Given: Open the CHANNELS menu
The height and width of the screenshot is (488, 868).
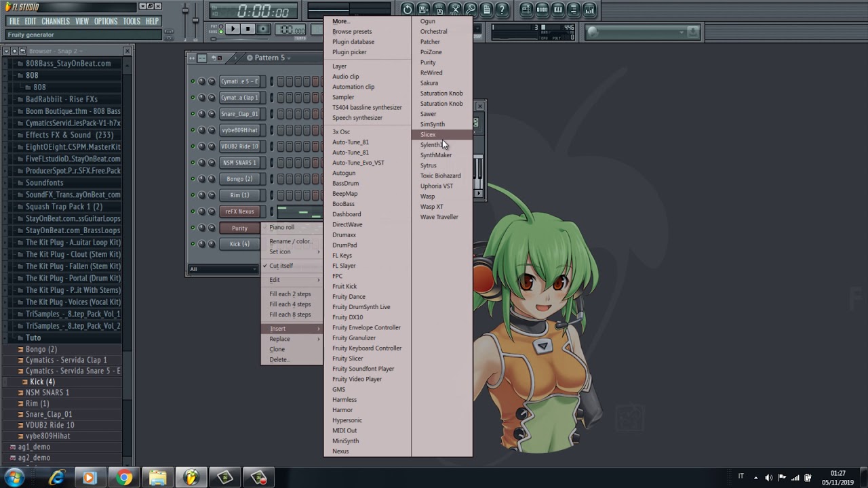Looking at the screenshot, I should pyautogui.click(x=56, y=21).
